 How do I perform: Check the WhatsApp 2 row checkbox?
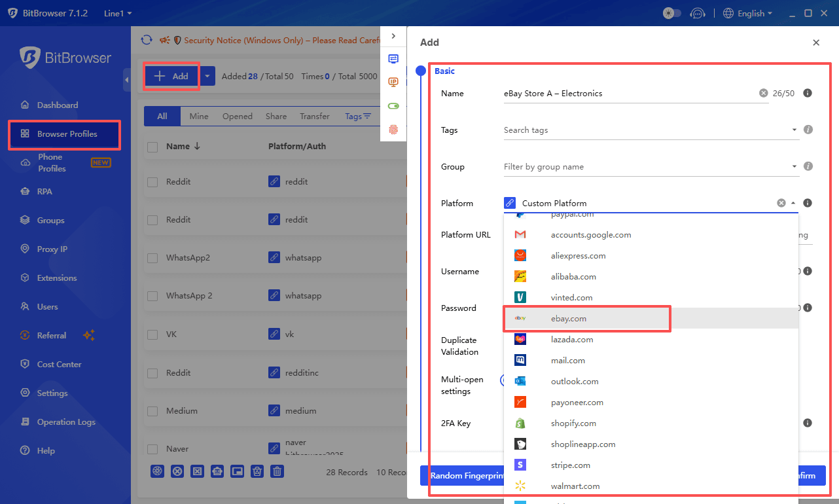152,297
